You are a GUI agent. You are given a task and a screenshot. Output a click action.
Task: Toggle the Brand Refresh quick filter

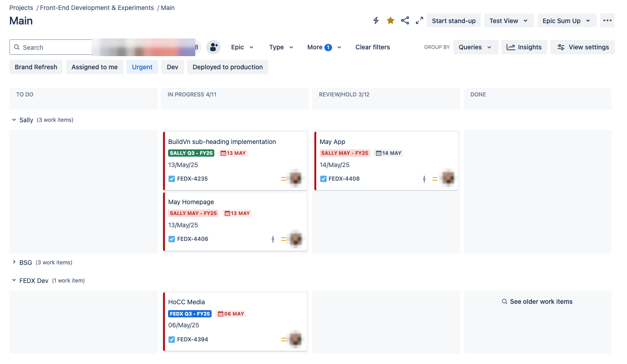(36, 67)
